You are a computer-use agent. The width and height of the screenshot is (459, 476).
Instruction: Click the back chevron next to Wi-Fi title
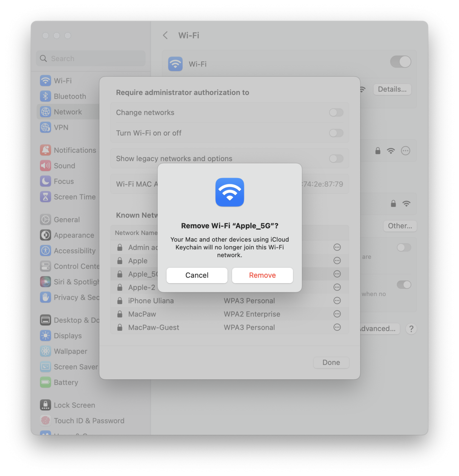pos(165,35)
